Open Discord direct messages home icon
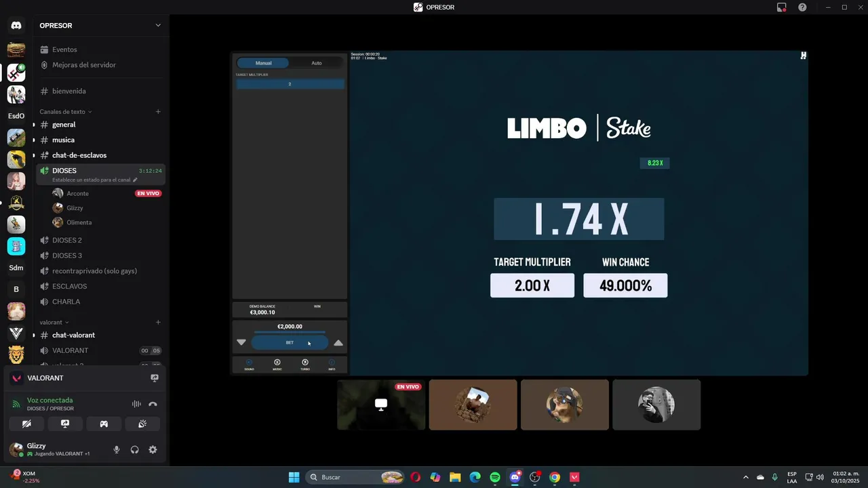 click(16, 26)
